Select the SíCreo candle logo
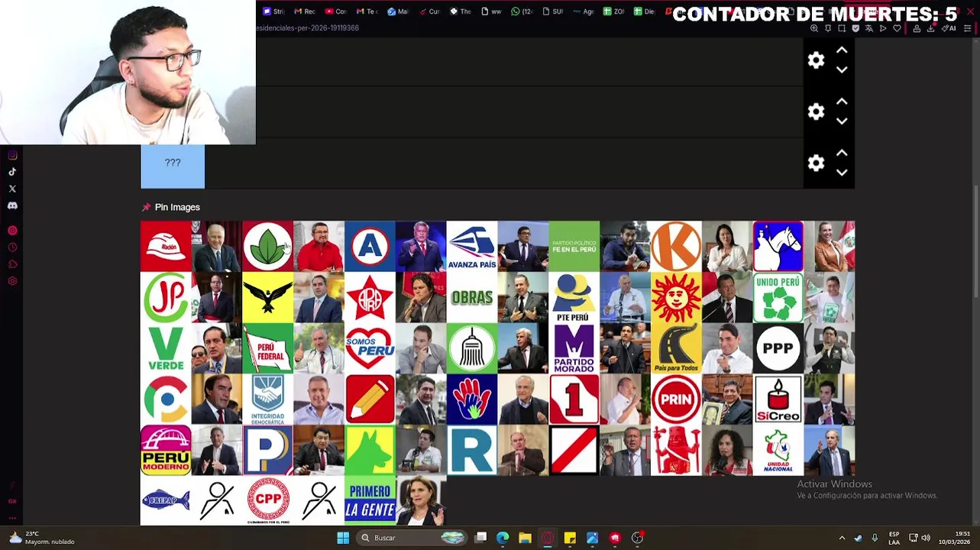 [x=778, y=400]
